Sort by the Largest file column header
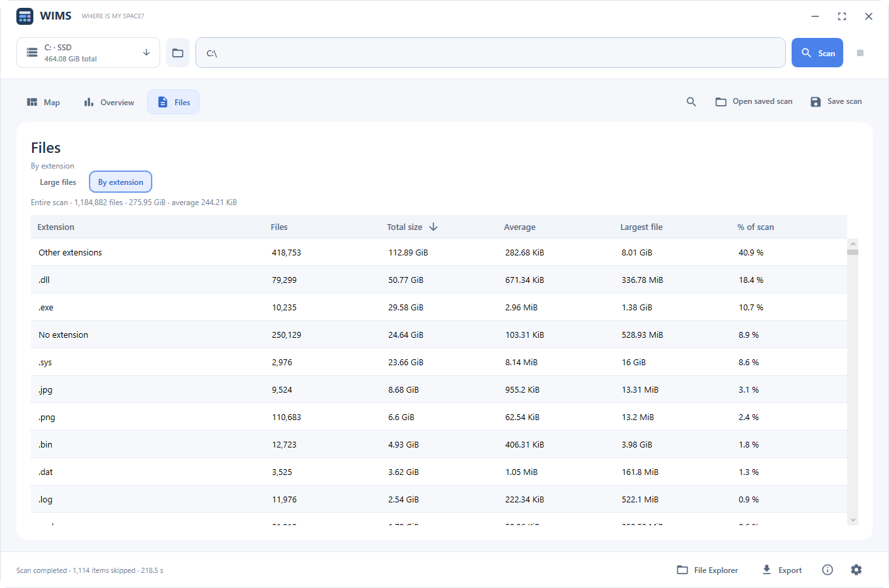This screenshot has height=588, width=889. click(x=641, y=227)
